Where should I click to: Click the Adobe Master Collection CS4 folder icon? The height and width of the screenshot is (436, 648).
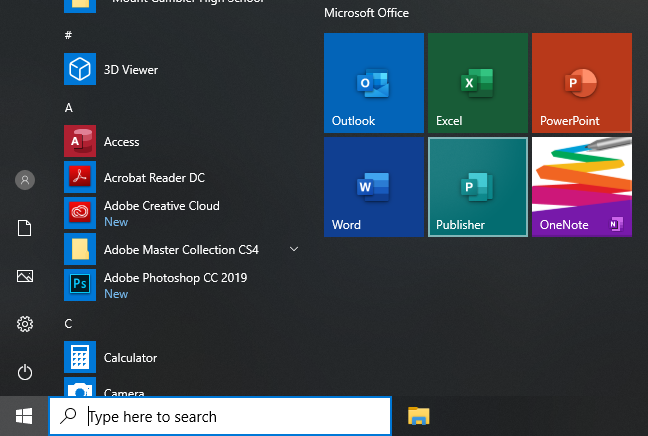coord(80,249)
